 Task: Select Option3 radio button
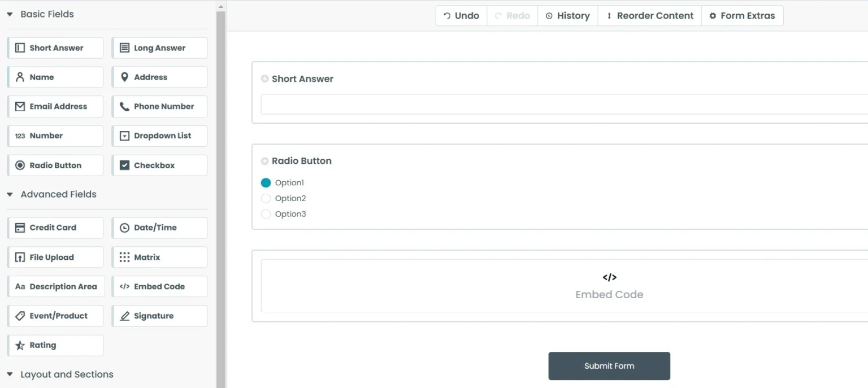pyautogui.click(x=266, y=214)
